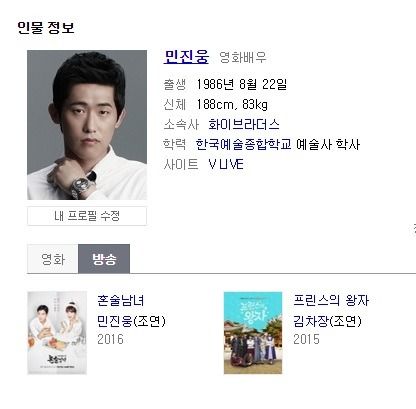
Task: Open the 한국예술종합학교 education link
Action: point(244,144)
